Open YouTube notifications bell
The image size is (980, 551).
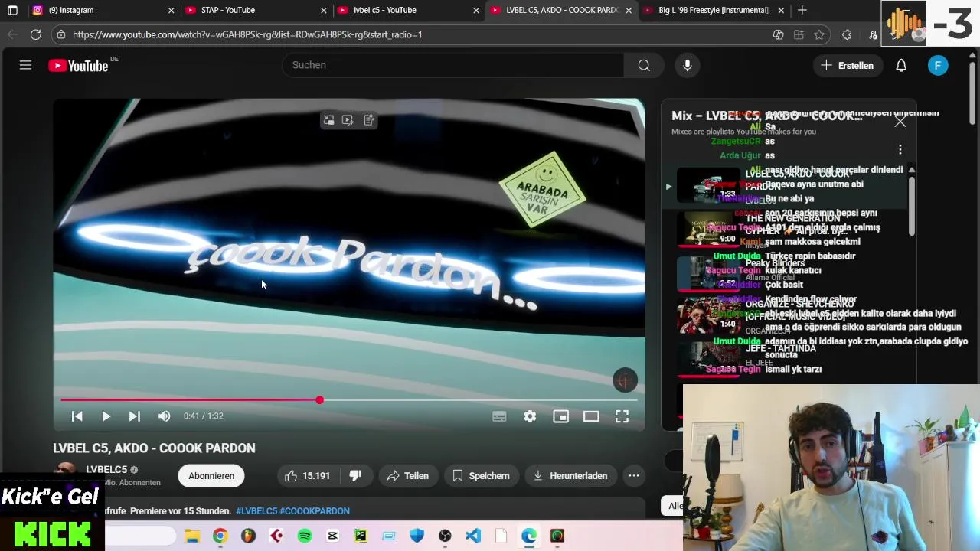click(x=901, y=66)
